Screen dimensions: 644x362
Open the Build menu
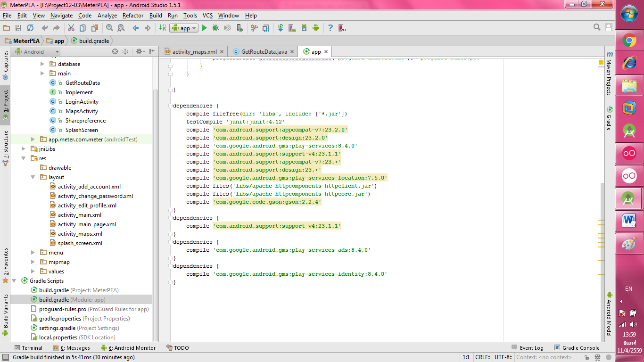[156, 16]
